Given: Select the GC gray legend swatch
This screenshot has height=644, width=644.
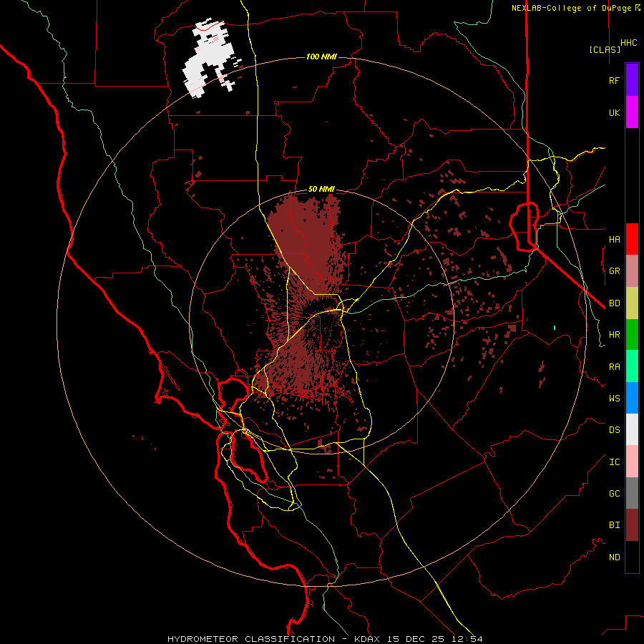Looking at the screenshot, I should [x=632, y=493].
